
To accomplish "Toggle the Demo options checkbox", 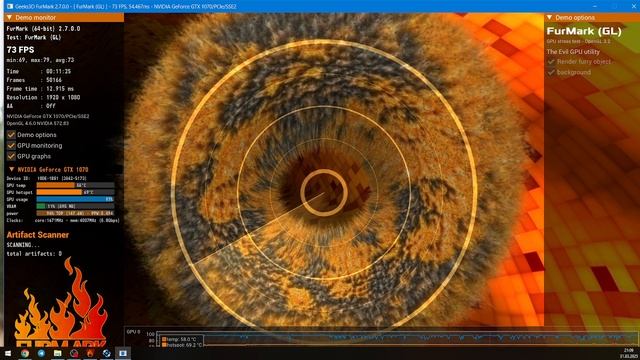I will click(x=11, y=135).
